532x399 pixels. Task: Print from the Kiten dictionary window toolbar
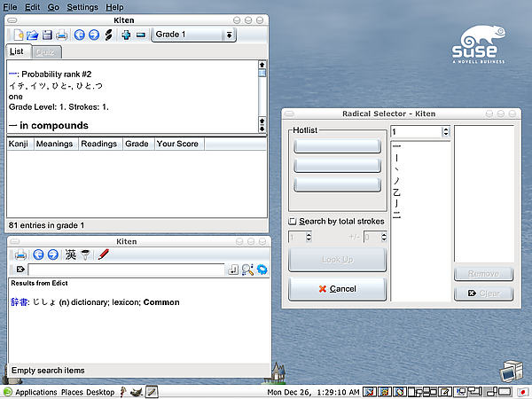point(20,254)
